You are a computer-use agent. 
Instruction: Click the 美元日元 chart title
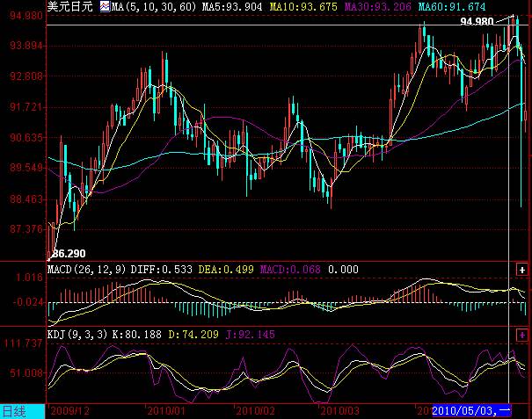click(x=70, y=6)
